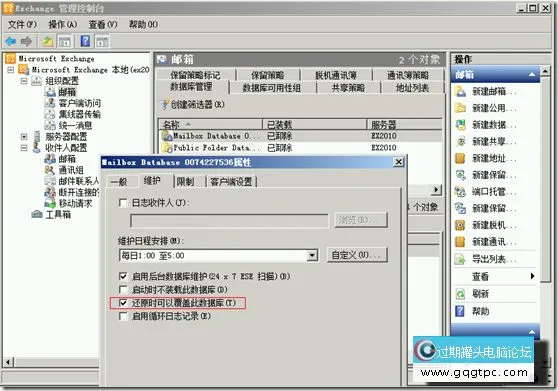
Task: Click the Up one level toolbar icon
Action: pyautogui.click(x=48, y=42)
